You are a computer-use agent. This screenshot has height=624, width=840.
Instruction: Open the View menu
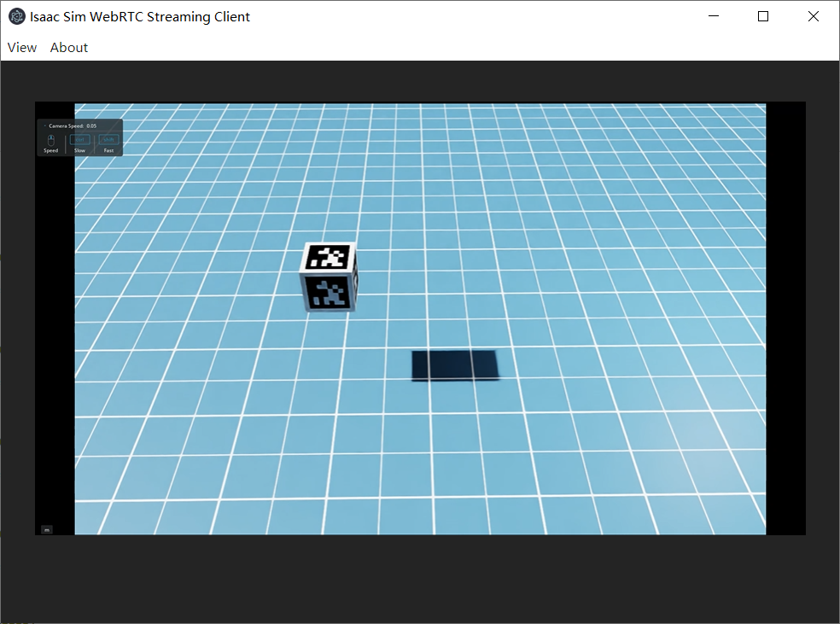(x=22, y=48)
